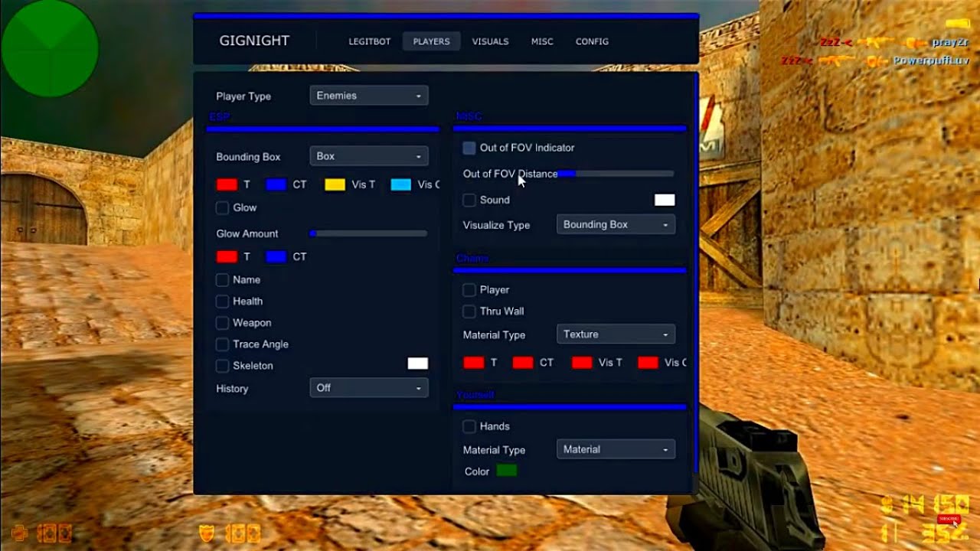
Task: Enable the Trace Angle checkbox
Action: click(x=222, y=344)
